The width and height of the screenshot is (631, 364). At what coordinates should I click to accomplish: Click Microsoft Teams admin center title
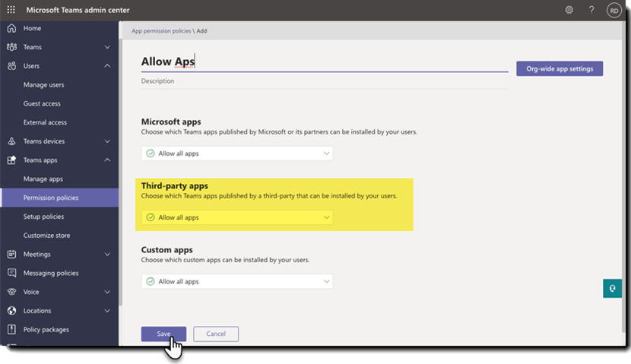point(78,10)
